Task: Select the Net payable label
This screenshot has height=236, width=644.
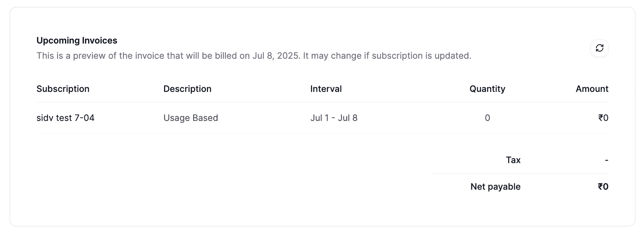Action: (x=495, y=187)
